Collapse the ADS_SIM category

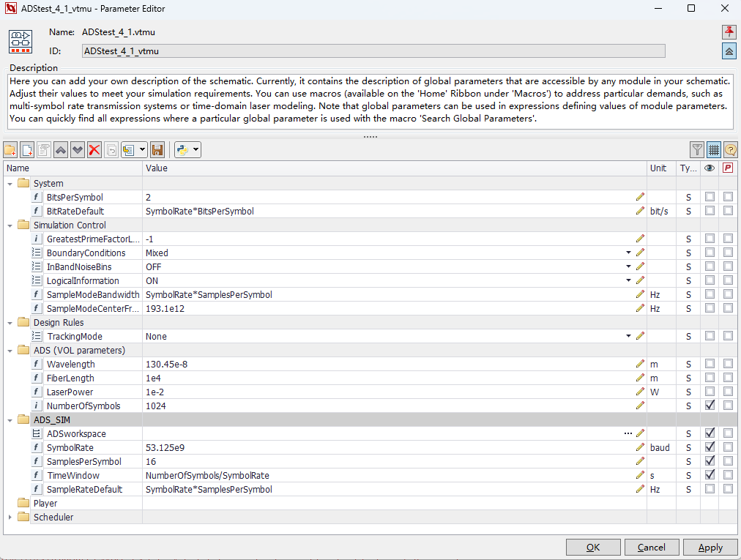click(10, 420)
